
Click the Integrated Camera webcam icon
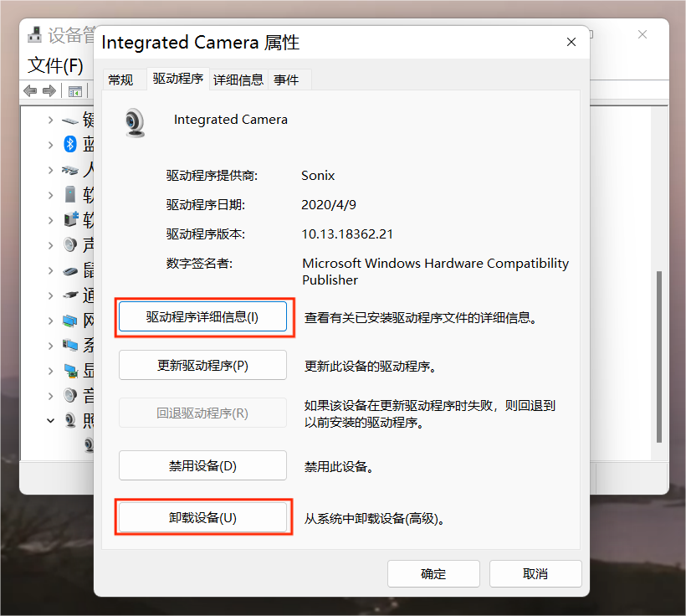click(x=135, y=122)
